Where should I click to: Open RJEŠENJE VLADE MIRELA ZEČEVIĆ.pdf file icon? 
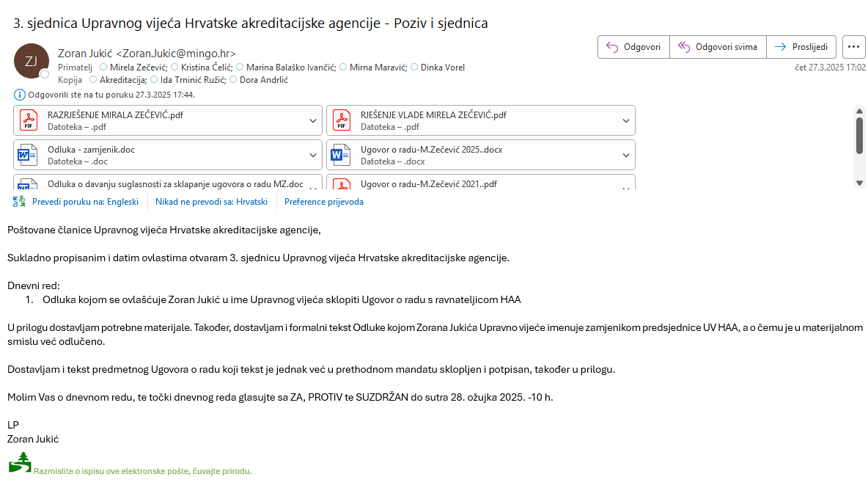341,120
